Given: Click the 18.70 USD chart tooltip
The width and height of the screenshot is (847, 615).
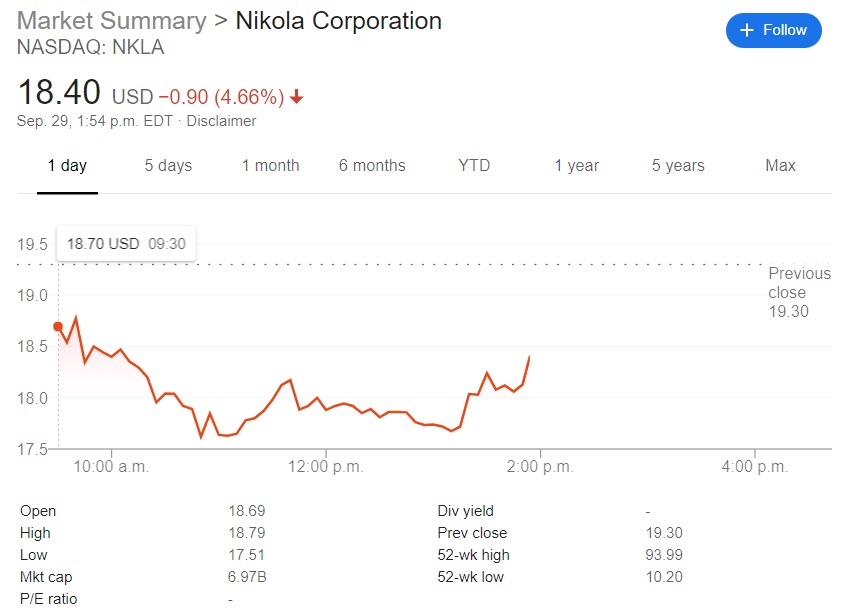Looking at the screenshot, I should pyautogui.click(x=126, y=243).
